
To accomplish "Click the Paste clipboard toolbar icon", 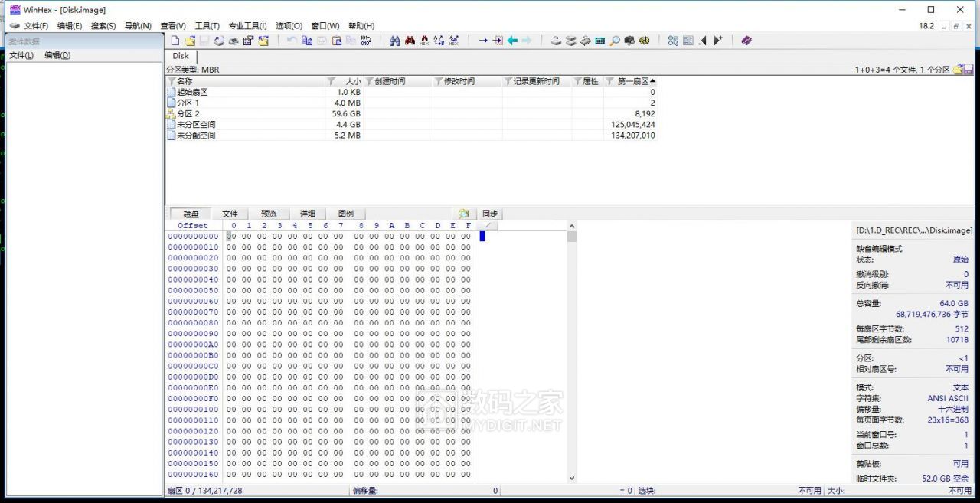I will coord(336,41).
